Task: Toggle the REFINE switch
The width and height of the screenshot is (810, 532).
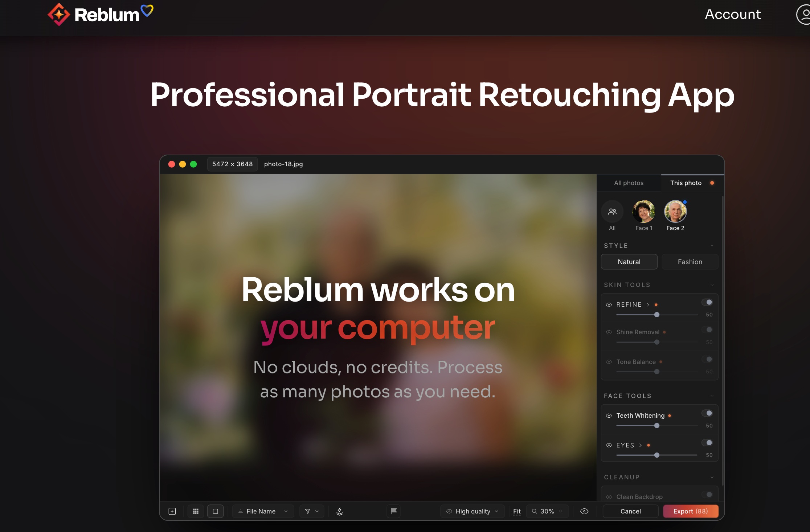Action: [707, 302]
